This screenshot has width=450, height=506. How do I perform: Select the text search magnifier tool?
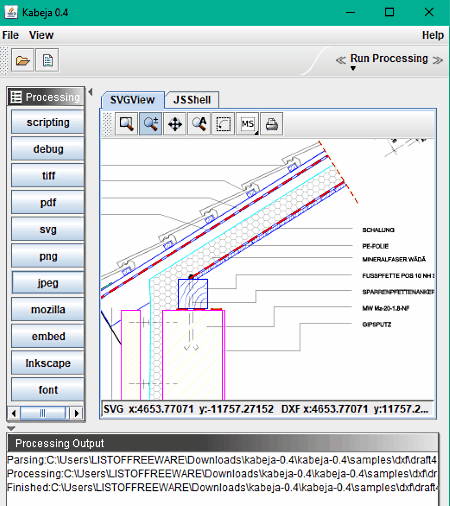199,124
